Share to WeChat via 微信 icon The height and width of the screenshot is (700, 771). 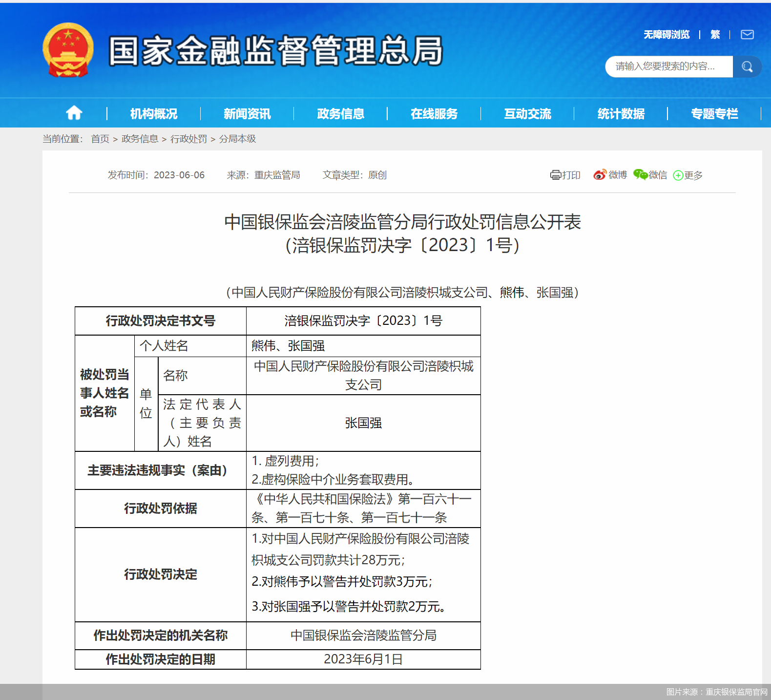tap(650, 175)
